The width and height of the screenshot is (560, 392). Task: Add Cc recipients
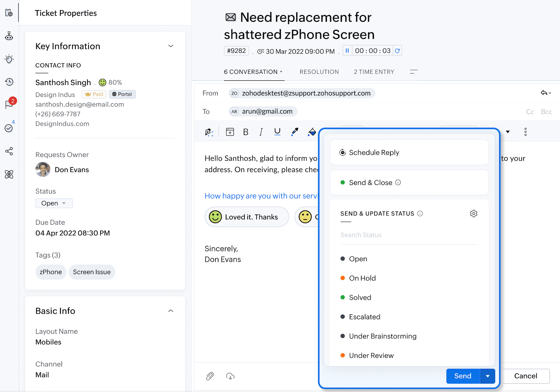[x=530, y=112]
